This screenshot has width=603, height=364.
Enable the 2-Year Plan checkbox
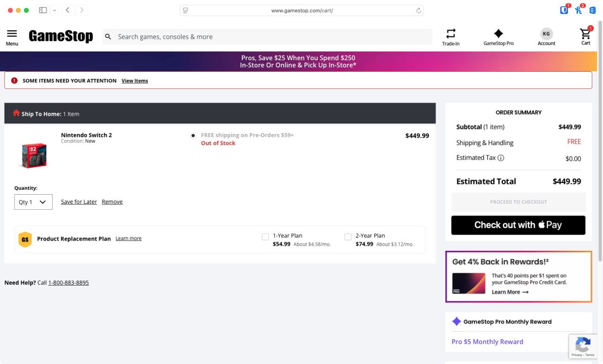[348, 236]
